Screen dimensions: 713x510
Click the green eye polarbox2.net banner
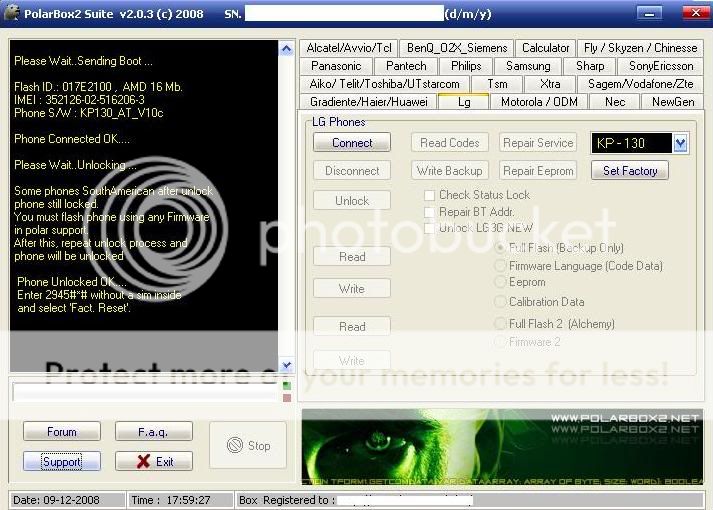point(502,447)
